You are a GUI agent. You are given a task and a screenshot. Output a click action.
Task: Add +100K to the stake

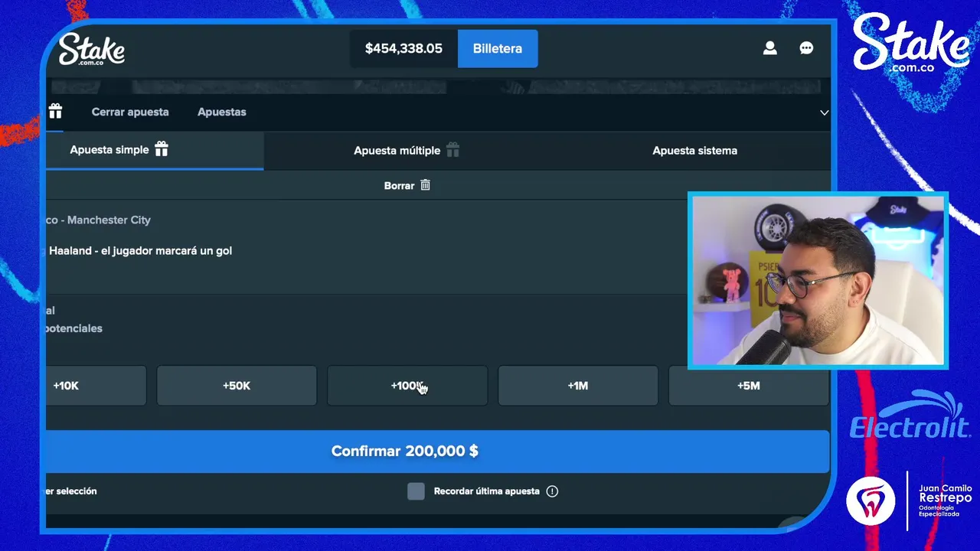(407, 386)
